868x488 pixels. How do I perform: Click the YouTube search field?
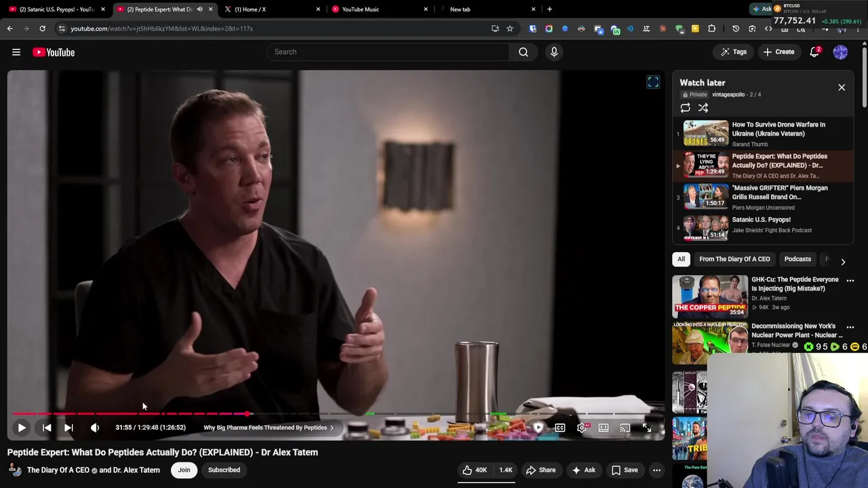click(387, 52)
